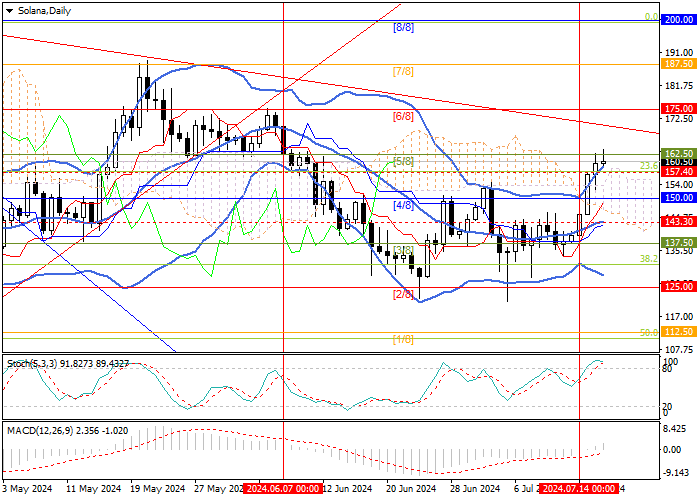Select the 137.50 green price label
Viewport: 700px width, 500px height.
[x=679, y=242]
